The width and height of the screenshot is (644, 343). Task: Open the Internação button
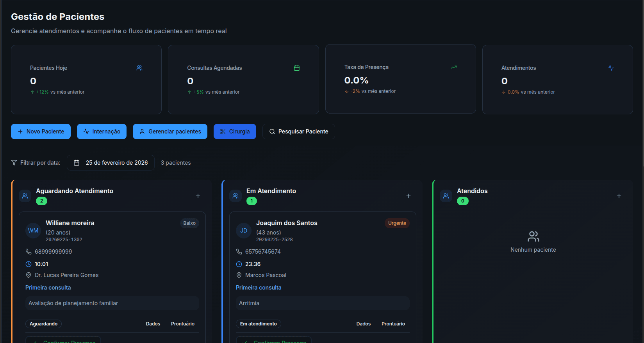[x=102, y=132]
